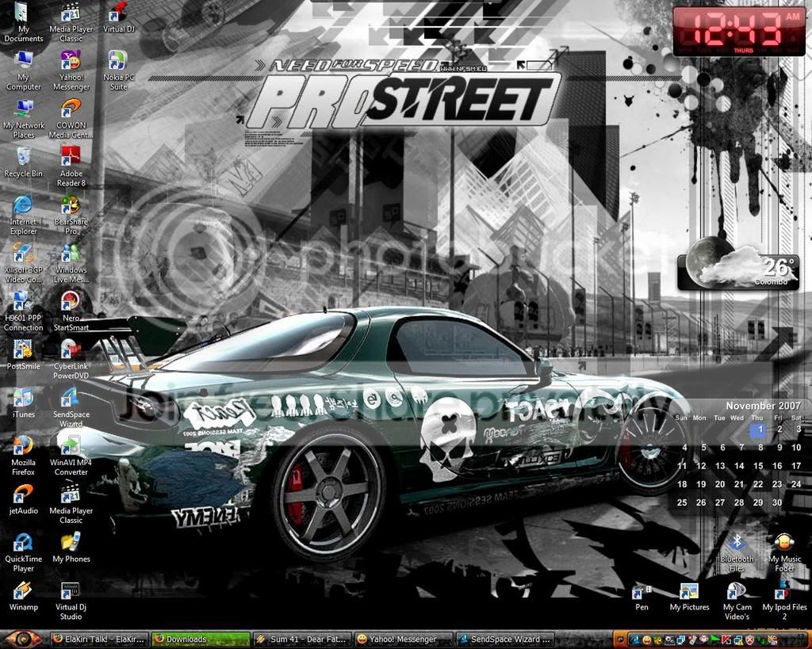Viewport: 812px width, 649px height.
Task: Select highlighted day 1 in calendar
Action: coord(759,429)
